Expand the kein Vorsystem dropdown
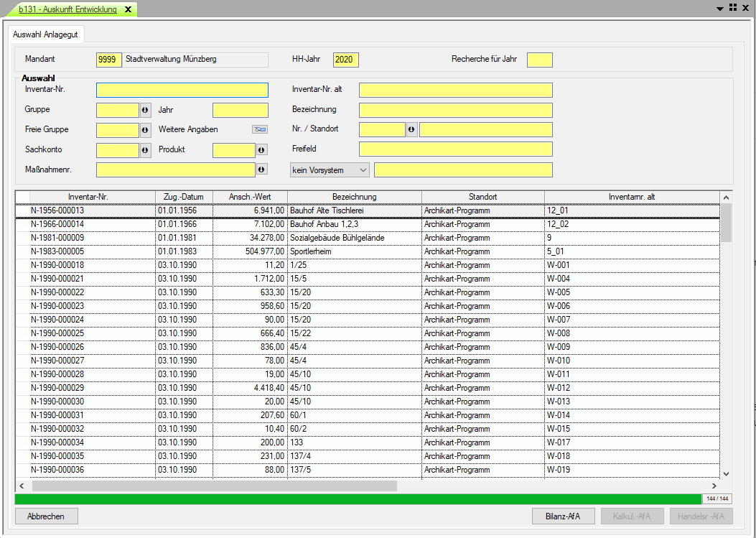 click(363, 170)
